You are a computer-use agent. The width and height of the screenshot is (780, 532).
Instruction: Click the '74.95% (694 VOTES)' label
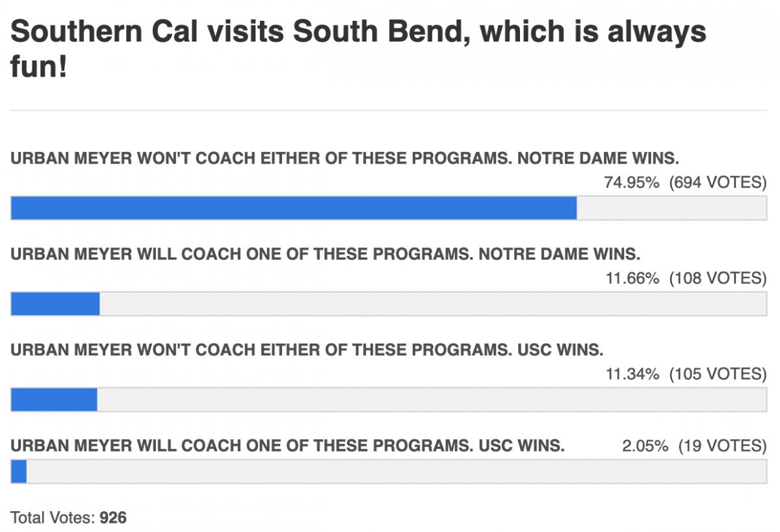point(685,183)
